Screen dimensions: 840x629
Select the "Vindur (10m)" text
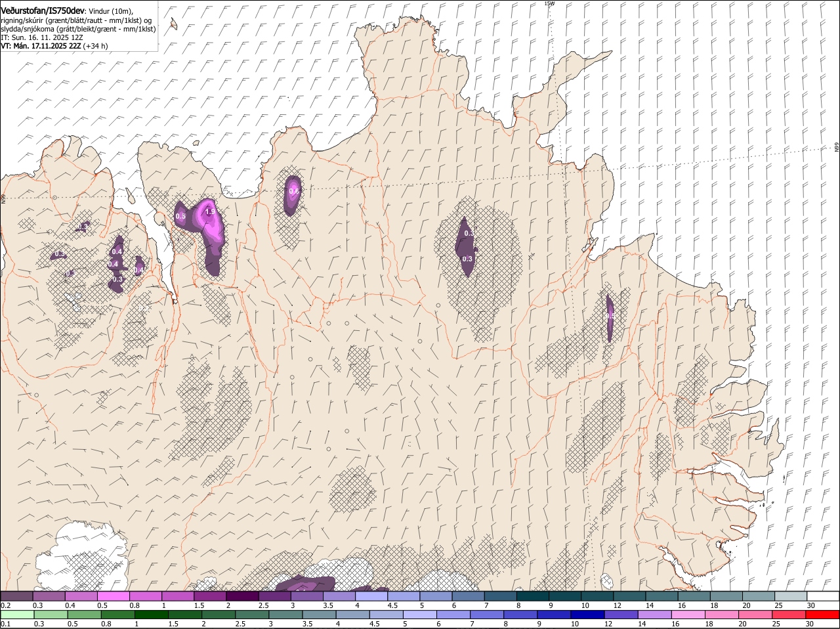click(110, 12)
